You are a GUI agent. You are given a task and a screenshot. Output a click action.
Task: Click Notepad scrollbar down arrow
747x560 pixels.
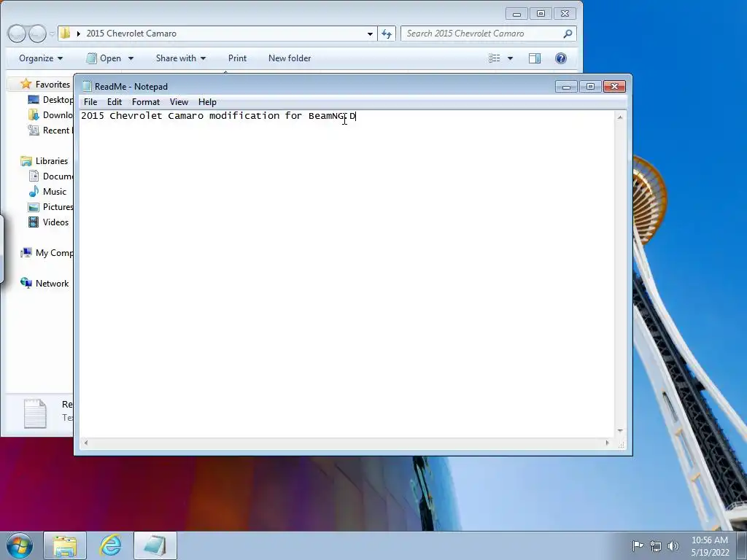(620, 431)
